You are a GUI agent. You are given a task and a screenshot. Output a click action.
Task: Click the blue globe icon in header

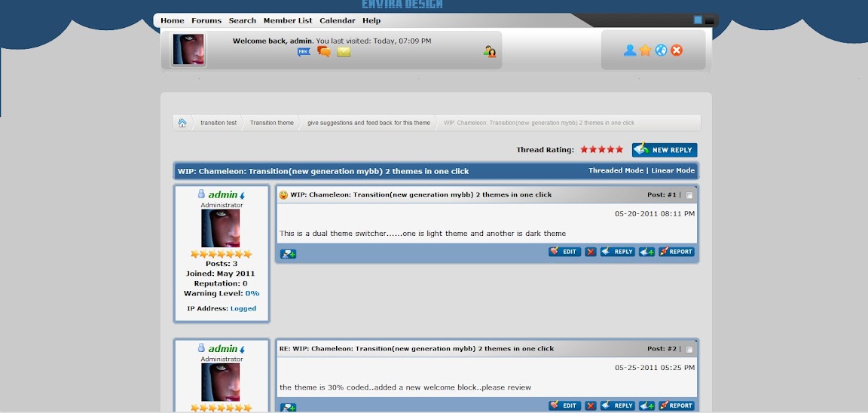point(661,50)
